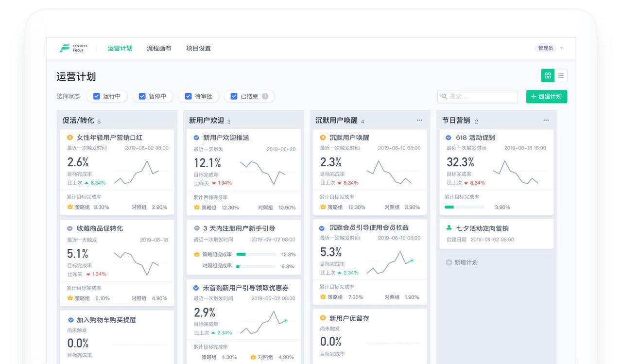This screenshot has width=622, height=364.
Task: Switch to grid card view icon
Action: pyautogui.click(x=548, y=75)
